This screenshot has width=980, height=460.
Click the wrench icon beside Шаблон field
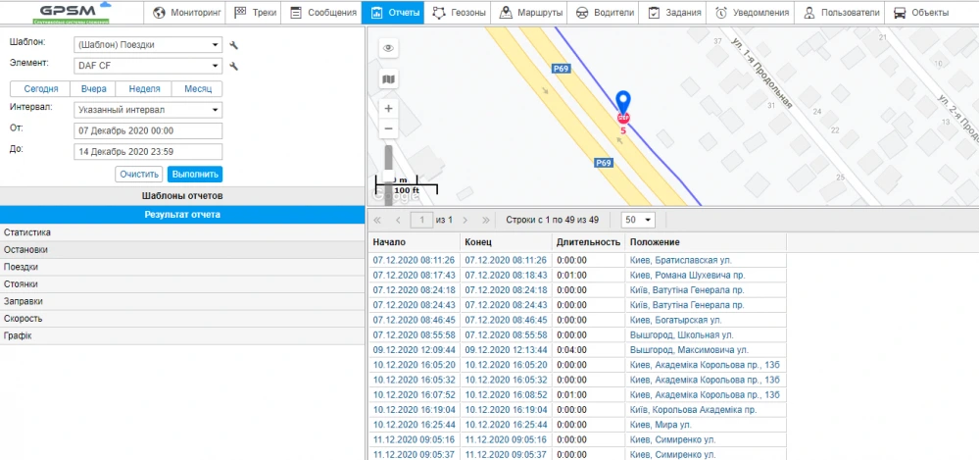pos(233,45)
